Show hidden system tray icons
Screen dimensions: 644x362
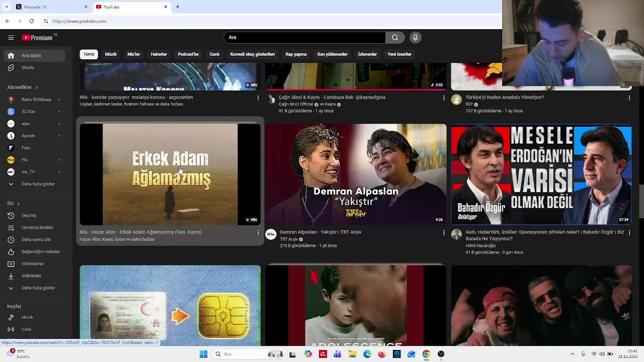pos(573,354)
